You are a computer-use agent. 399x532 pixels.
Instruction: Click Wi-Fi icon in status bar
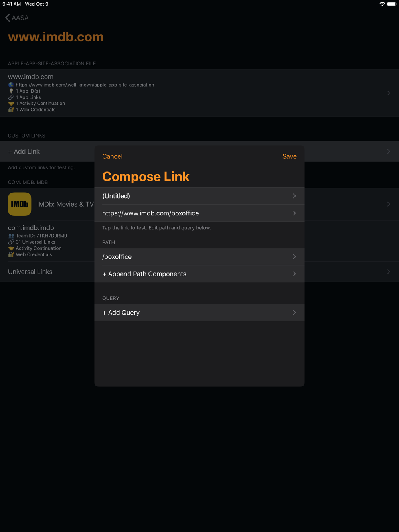coord(382,4)
